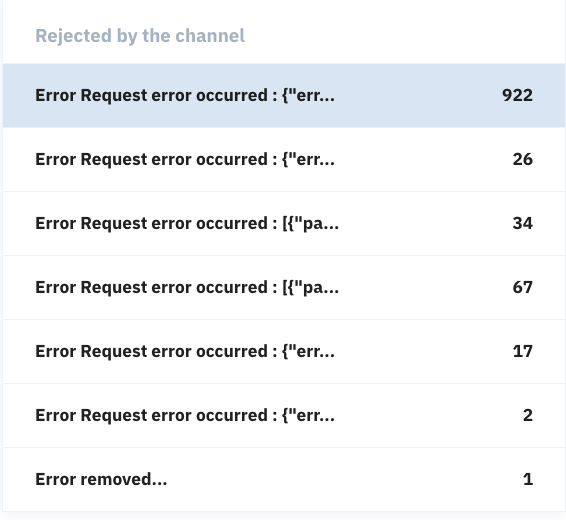The image size is (566, 520).
Task: Click the count 1 beside Error removed
Action: point(528,479)
